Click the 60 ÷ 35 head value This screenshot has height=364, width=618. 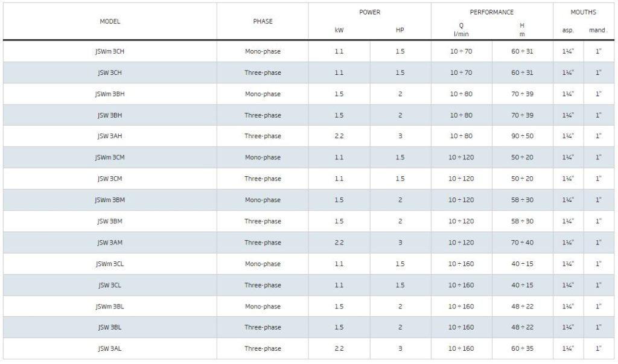point(522,349)
